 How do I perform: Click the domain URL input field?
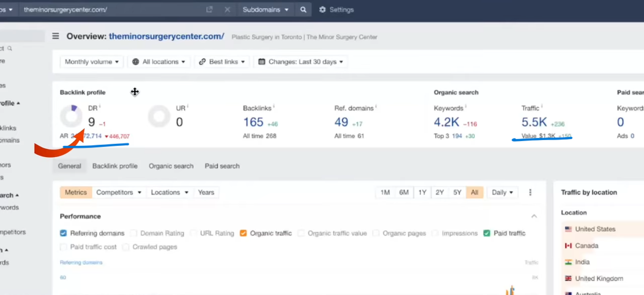pyautogui.click(x=111, y=10)
